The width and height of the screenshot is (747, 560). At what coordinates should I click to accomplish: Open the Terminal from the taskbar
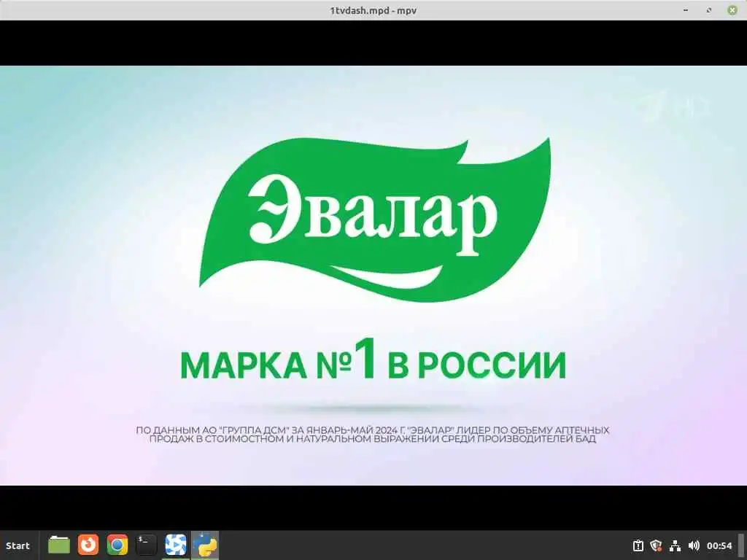click(x=146, y=545)
